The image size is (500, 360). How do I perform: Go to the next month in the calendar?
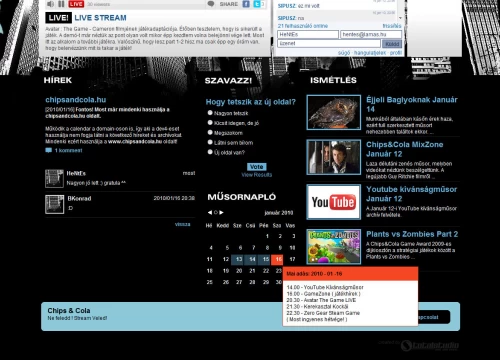click(x=221, y=212)
